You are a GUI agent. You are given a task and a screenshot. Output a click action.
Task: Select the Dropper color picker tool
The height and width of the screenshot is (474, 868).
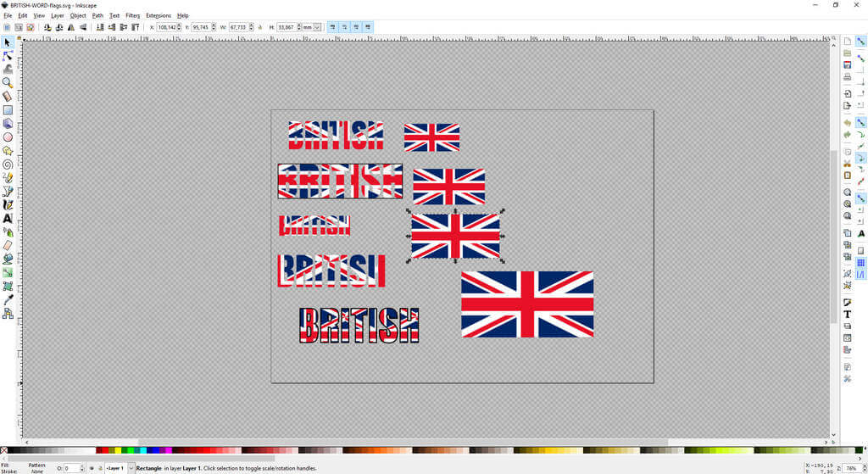click(7, 299)
